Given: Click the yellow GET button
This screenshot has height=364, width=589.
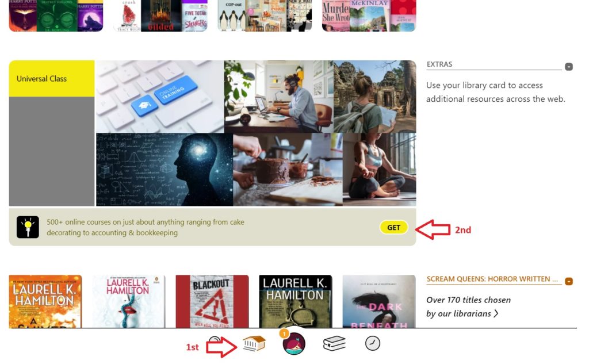Looking at the screenshot, I should (x=393, y=228).
